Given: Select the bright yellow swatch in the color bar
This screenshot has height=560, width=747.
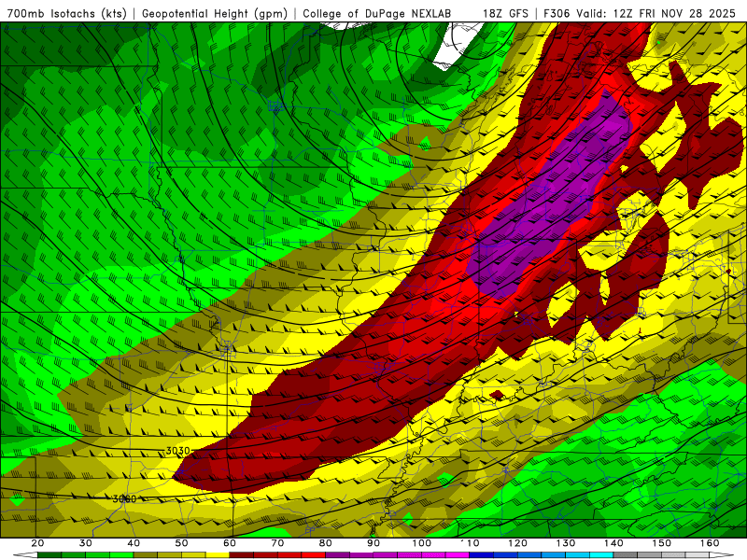Looking at the screenshot, I should (x=218, y=555).
